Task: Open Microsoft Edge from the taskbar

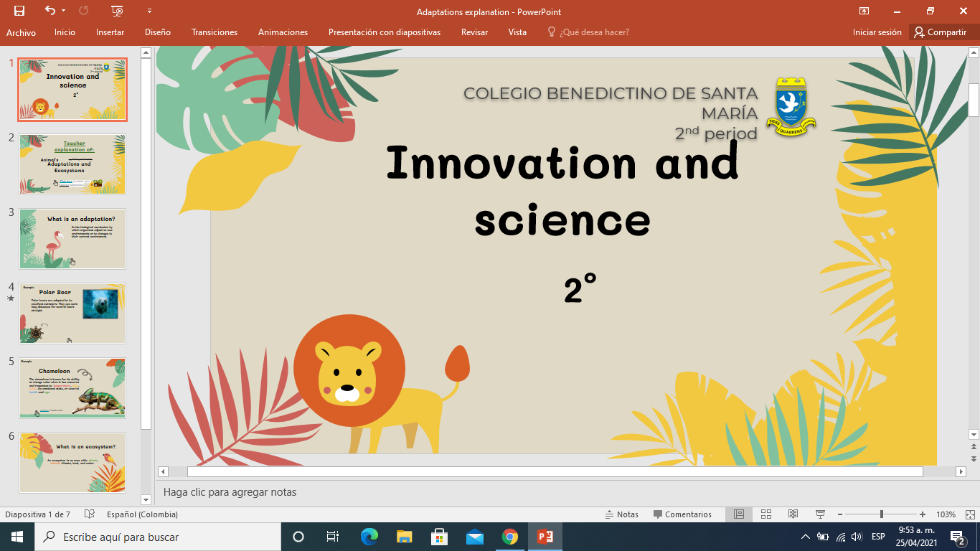Action: click(x=369, y=537)
